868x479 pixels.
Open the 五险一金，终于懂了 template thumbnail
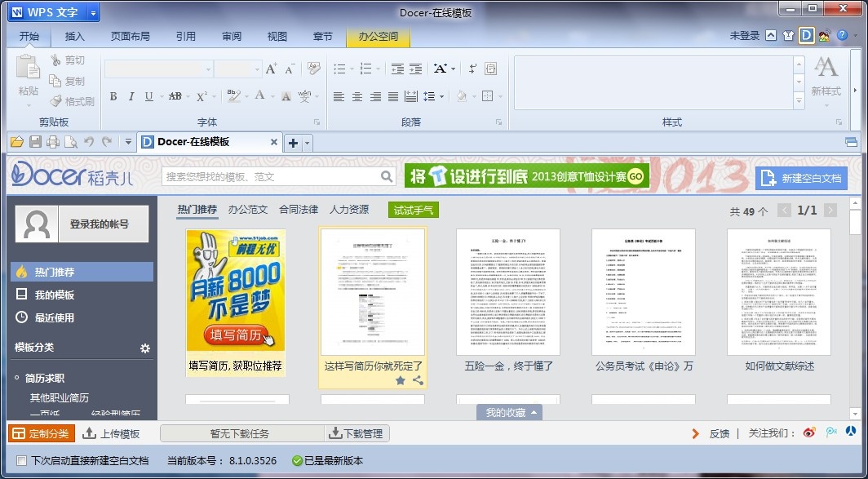(508, 292)
